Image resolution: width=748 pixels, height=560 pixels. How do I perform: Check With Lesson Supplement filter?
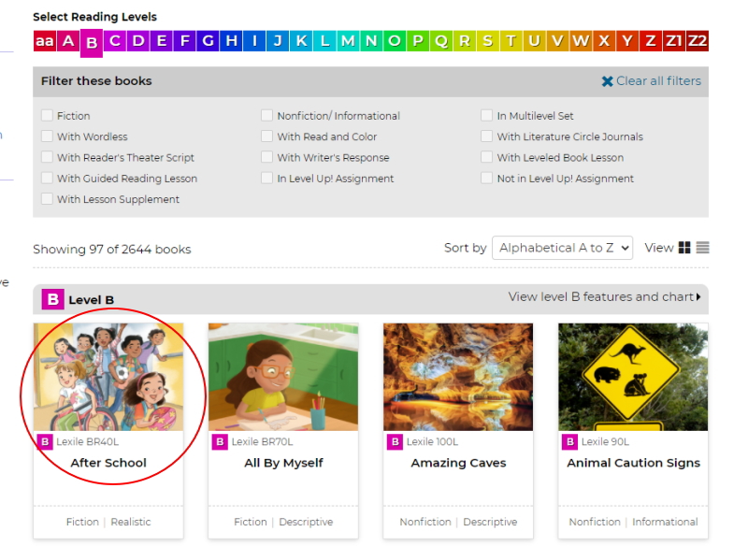click(47, 199)
